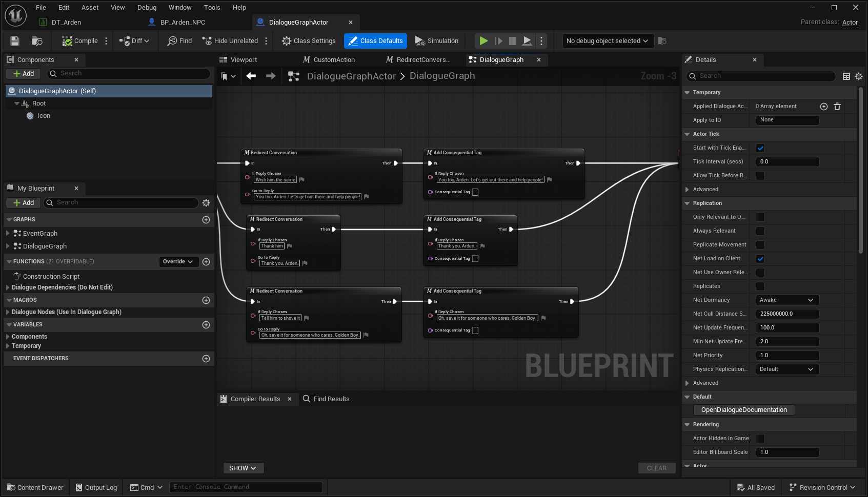Add a new function with plus icon
Screen dimensions: 868x497
(x=206, y=262)
